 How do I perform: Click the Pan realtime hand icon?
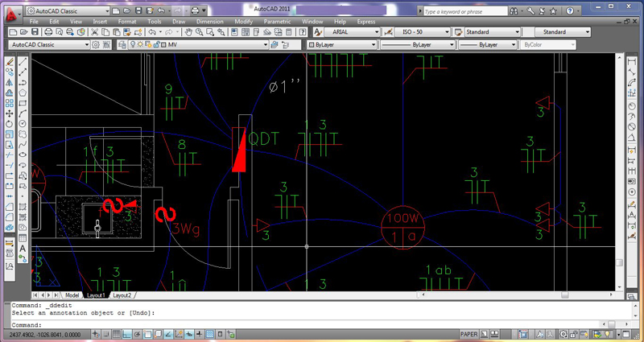coord(188,32)
